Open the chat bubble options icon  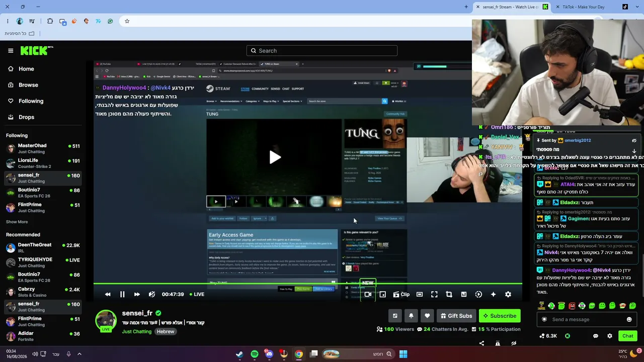coord(596,336)
